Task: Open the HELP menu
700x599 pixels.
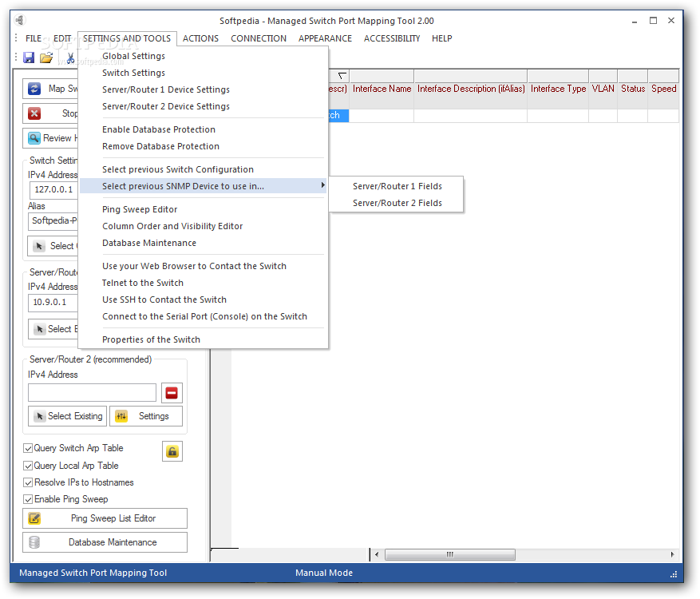Action: point(441,38)
